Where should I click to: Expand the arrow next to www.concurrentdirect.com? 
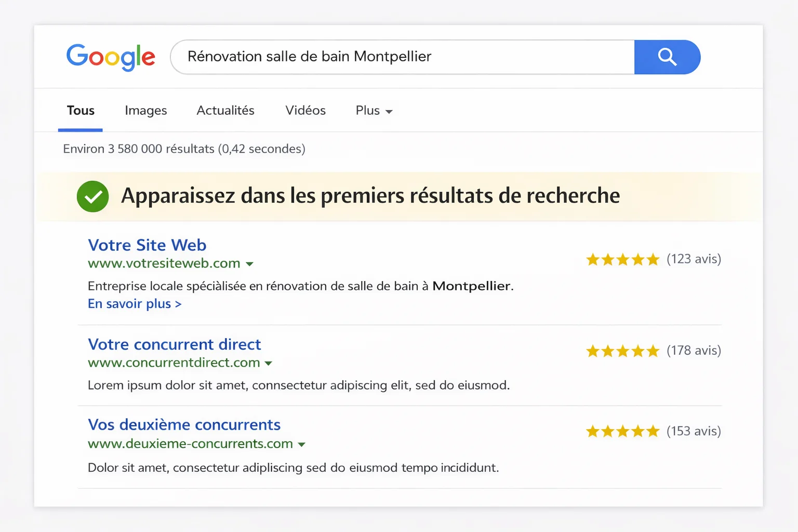click(268, 363)
